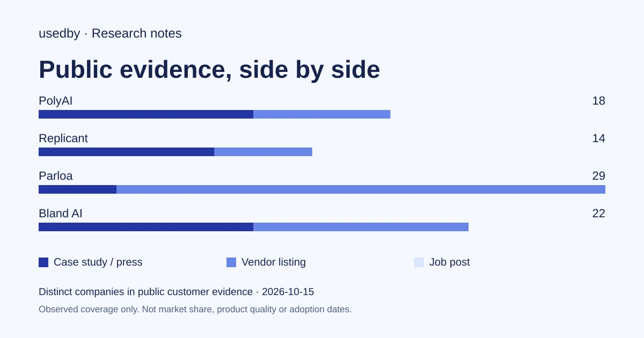Viewport: 644px width, 338px height.
Task: Select the Bland AI light blue segment
Action: click(361, 227)
